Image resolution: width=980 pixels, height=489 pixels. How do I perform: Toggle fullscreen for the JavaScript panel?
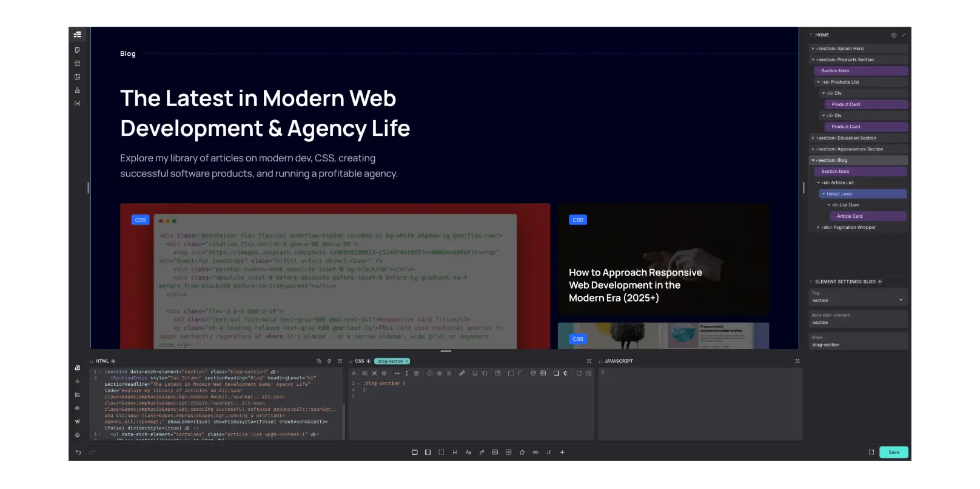coord(797,361)
